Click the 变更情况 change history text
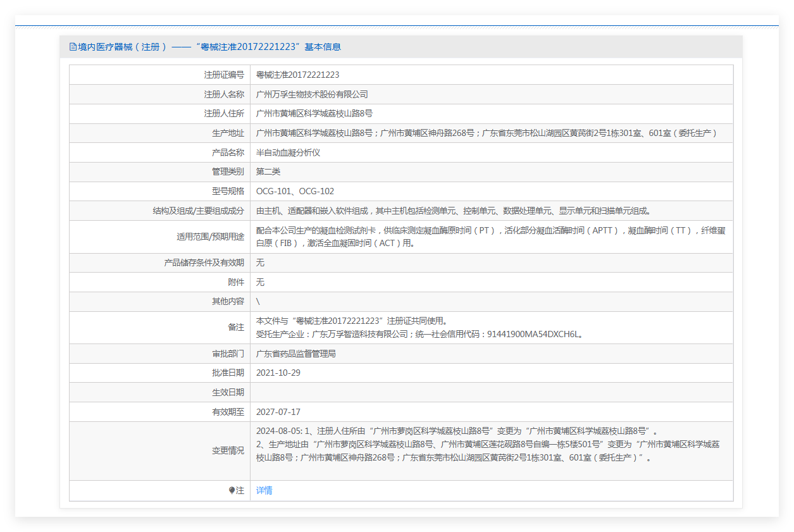The height and width of the screenshot is (532, 794). [487, 444]
